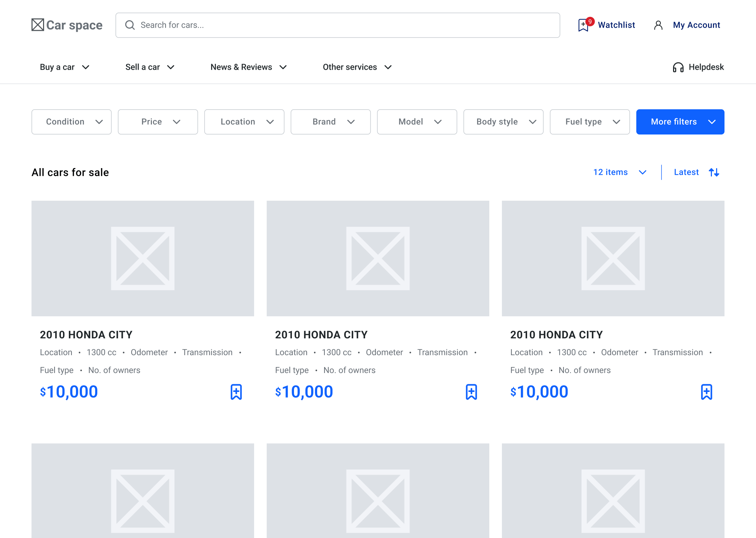
Task: Open the Condition filter dropdown
Action: click(x=71, y=122)
